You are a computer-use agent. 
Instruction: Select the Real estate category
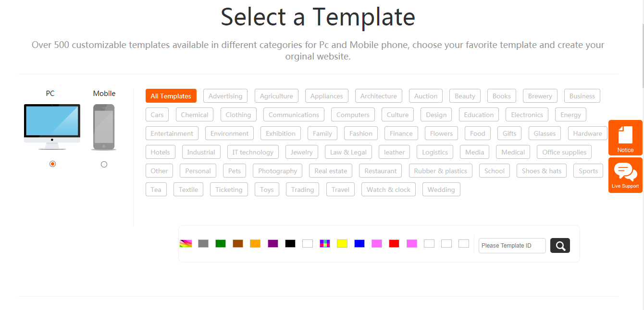coord(331,171)
